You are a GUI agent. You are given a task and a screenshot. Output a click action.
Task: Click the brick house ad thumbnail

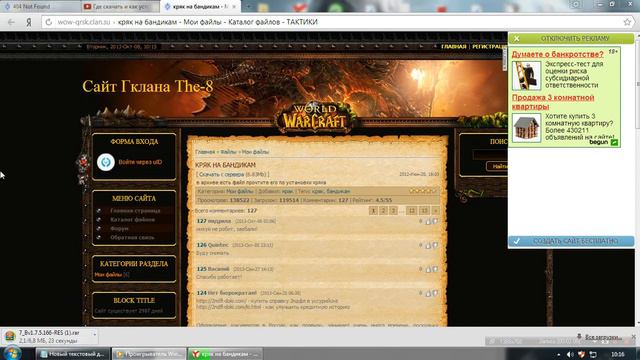pos(527,128)
